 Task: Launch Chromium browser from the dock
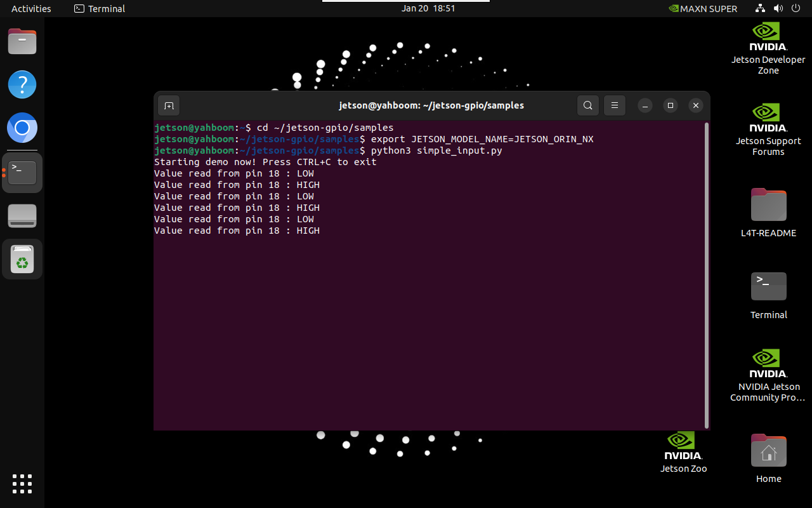pyautogui.click(x=22, y=129)
